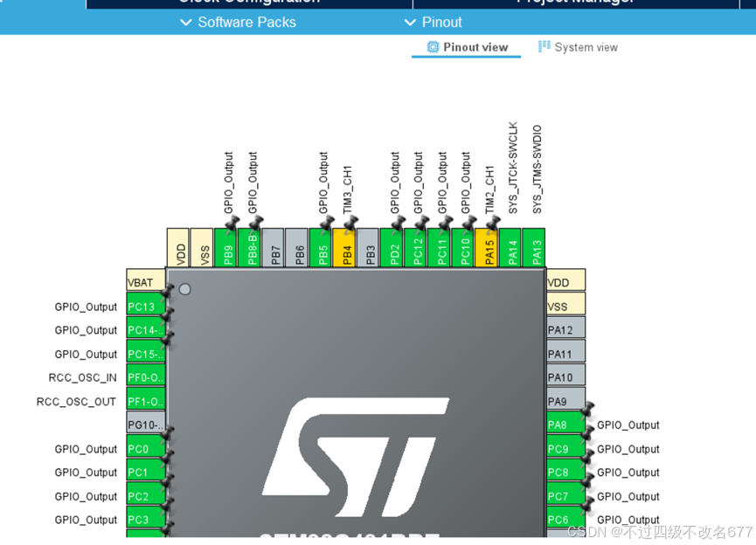The width and height of the screenshot is (756, 545).
Task: Select pin PB8-B on top edge
Action: point(249,248)
